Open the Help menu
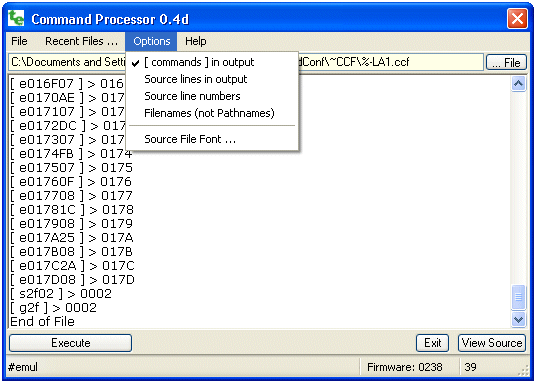 pyautogui.click(x=196, y=41)
